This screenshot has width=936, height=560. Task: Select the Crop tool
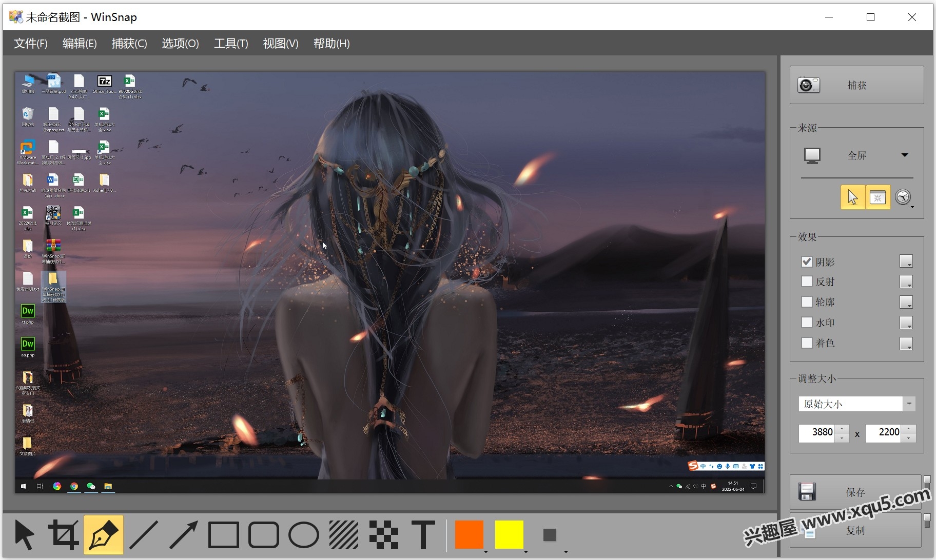pos(64,535)
